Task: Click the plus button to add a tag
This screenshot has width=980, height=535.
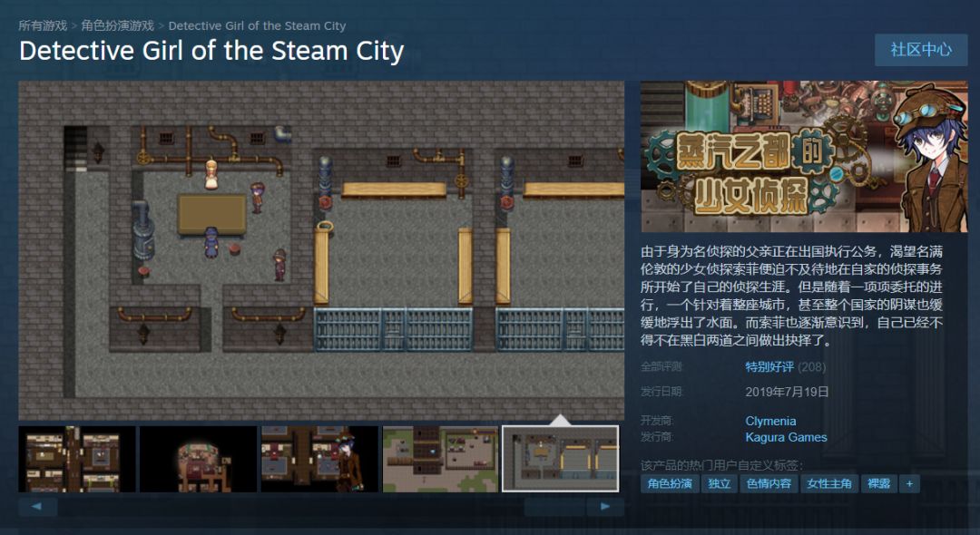Action: click(909, 484)
